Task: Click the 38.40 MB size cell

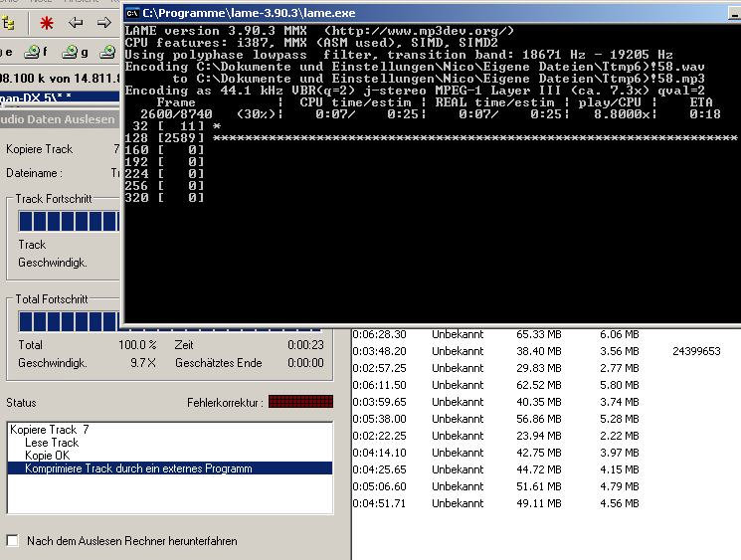Action: 539,351
